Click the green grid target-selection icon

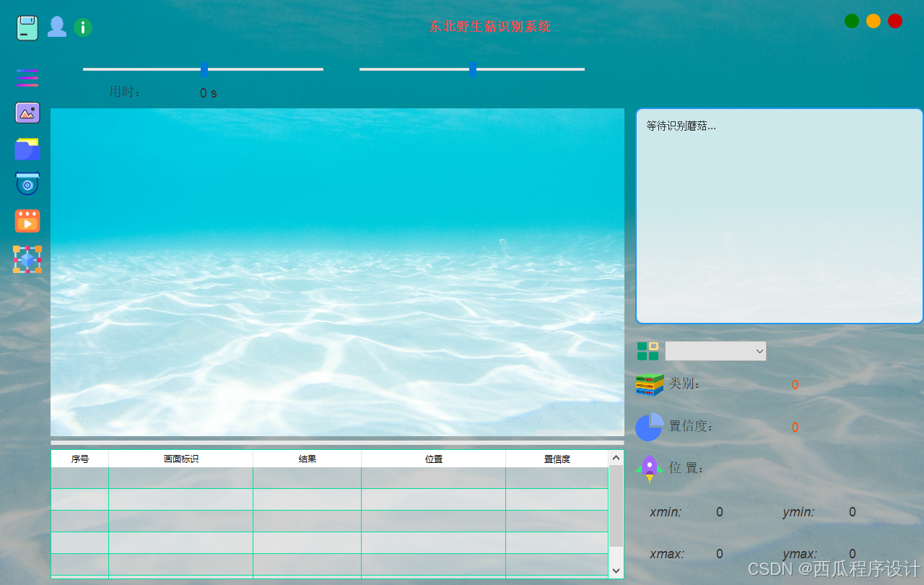click(x=648, y=351)
